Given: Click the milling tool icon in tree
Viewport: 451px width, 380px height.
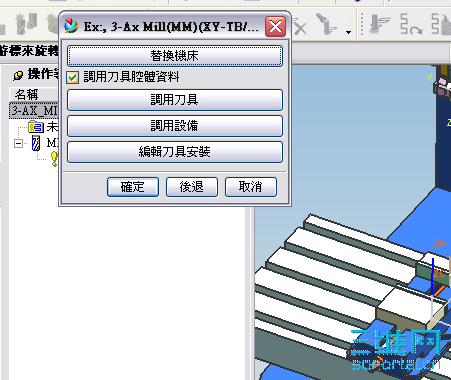Looking at the screenshot, I should tap(36, 143).
